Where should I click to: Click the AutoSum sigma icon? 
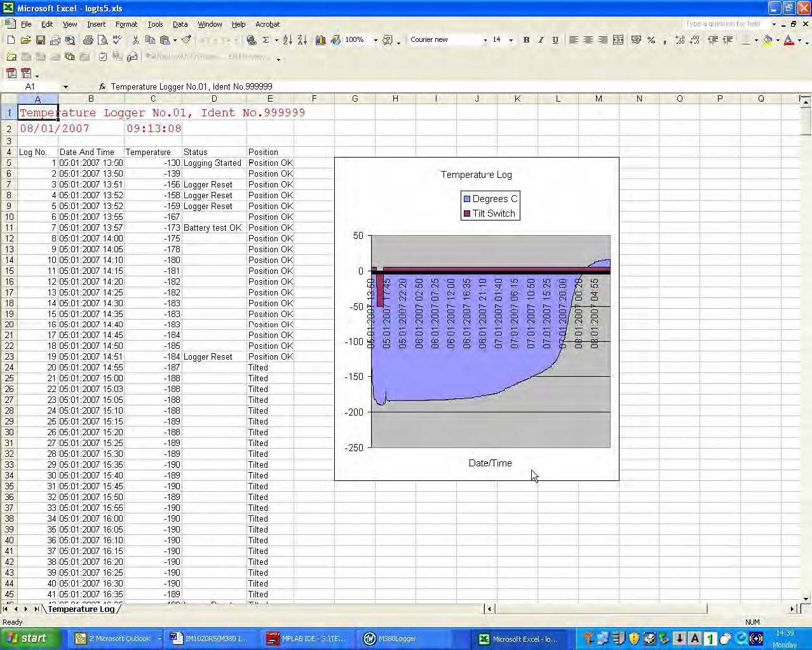point(266,40)
